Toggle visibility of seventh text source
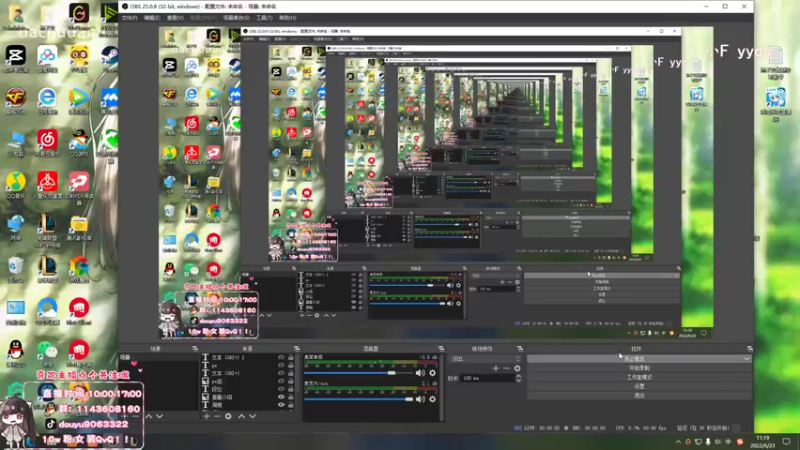Viewport: 800px width, 450px height. click(281, 405)
